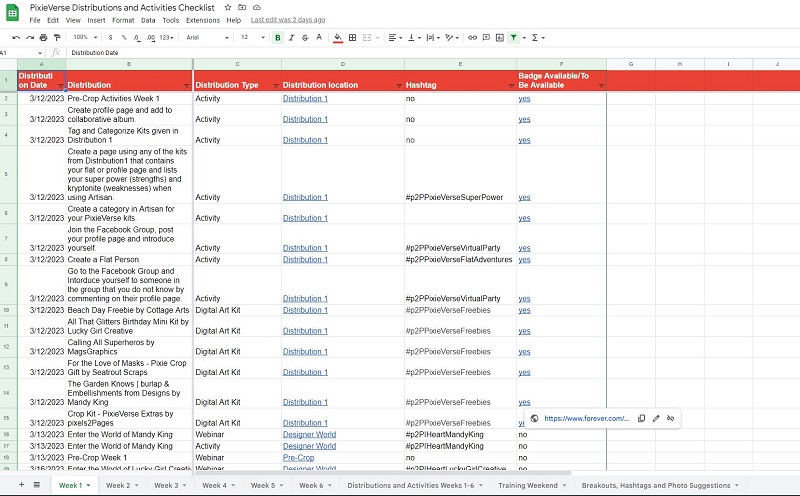Switch to the Training Weekend tab

click(532, 485)
